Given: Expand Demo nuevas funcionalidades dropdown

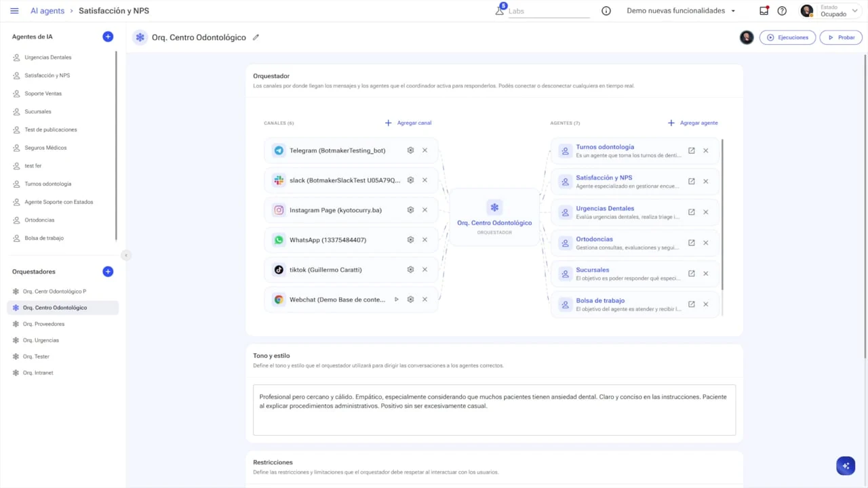Looking at the screenshot, I should click(x=681, y=11).
